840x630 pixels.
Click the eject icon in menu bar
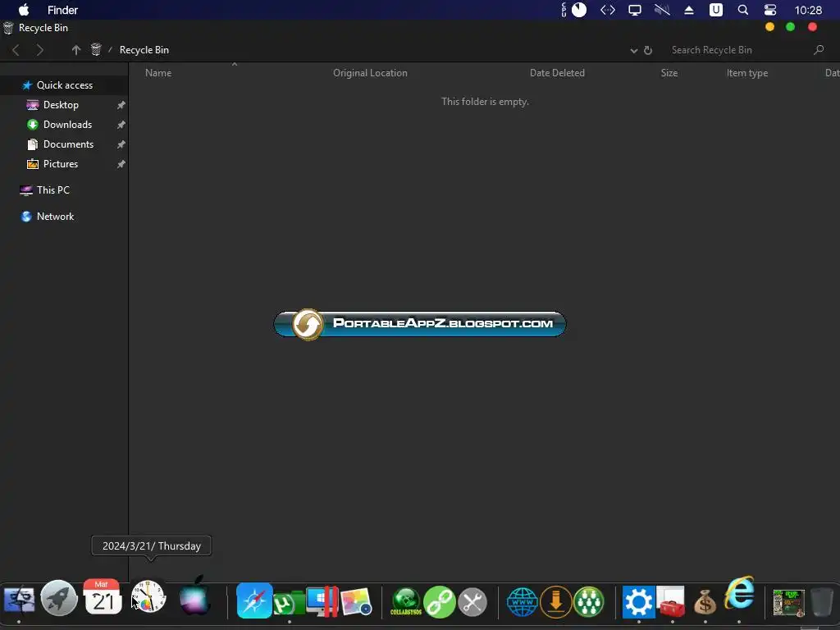[x=689, y=10]
